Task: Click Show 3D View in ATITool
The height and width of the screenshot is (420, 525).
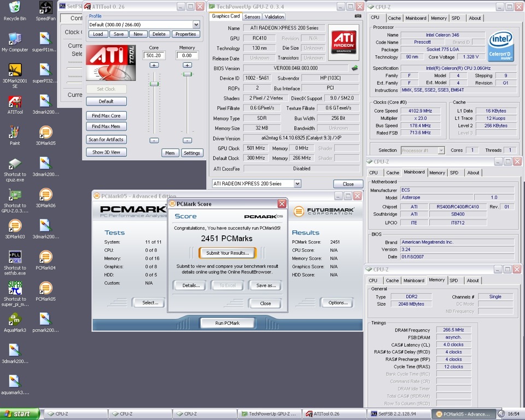Action: [106, 152]
